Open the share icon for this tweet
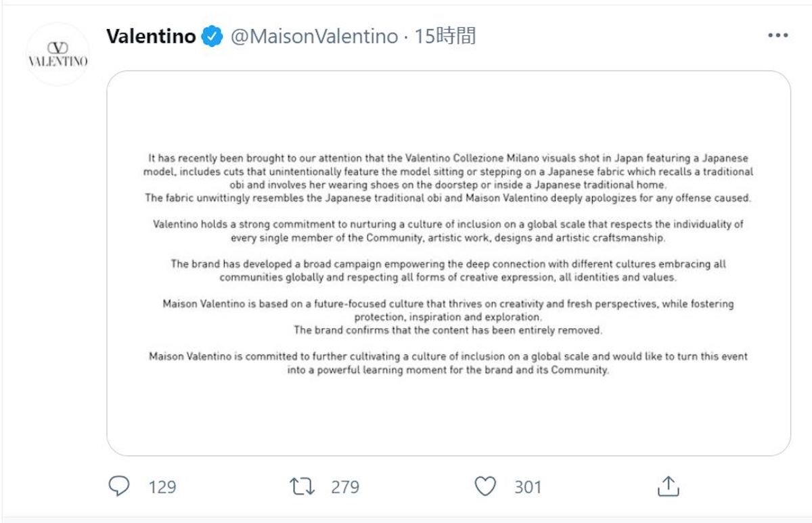 point(668,486)
